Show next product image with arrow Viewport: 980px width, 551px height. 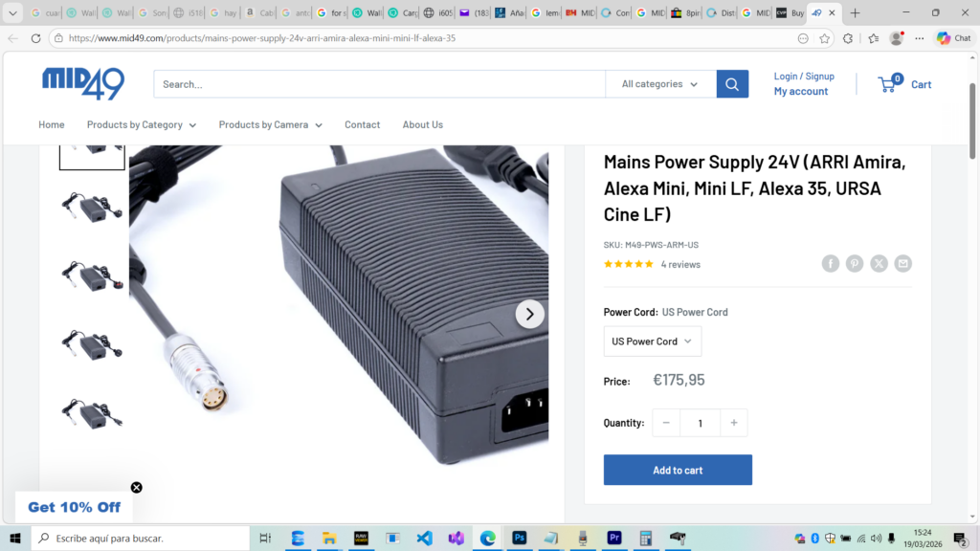tap(529, 314)
